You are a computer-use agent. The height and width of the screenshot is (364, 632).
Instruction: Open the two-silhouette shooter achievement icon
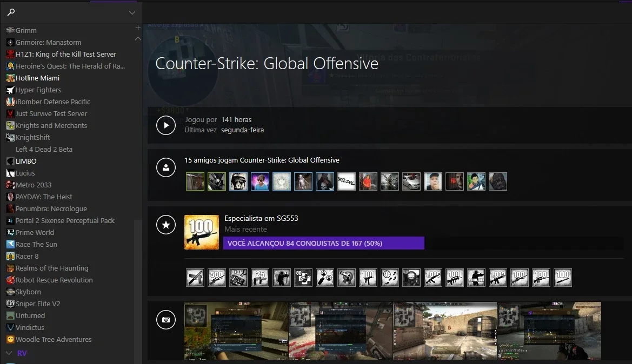tap(281, 278)
